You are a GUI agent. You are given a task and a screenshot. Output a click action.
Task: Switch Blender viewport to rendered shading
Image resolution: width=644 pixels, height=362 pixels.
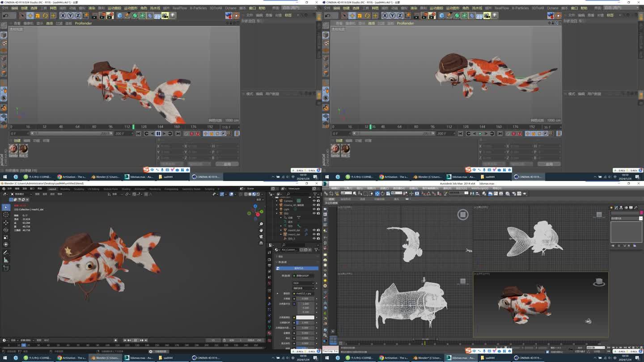point(258,194)
